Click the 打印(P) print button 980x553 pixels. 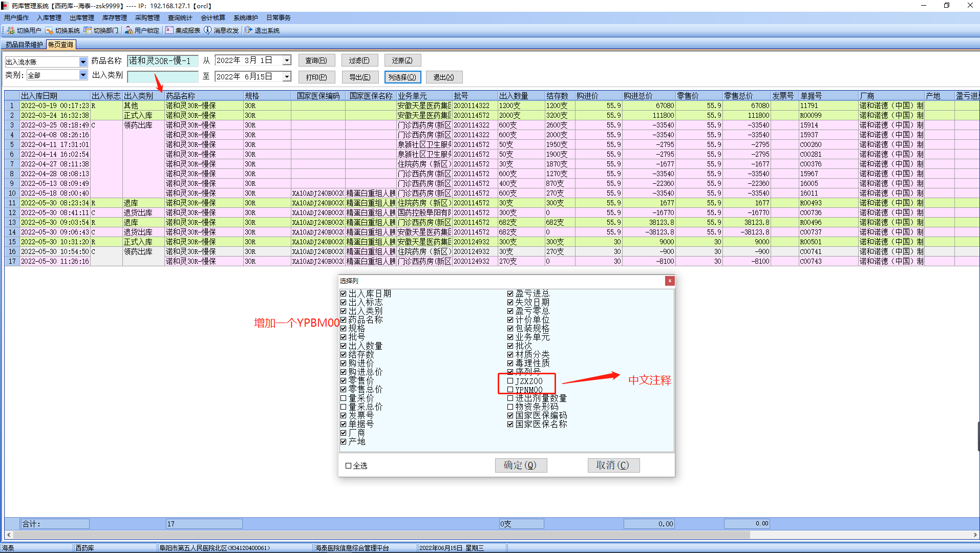click(x=316, y=77)
